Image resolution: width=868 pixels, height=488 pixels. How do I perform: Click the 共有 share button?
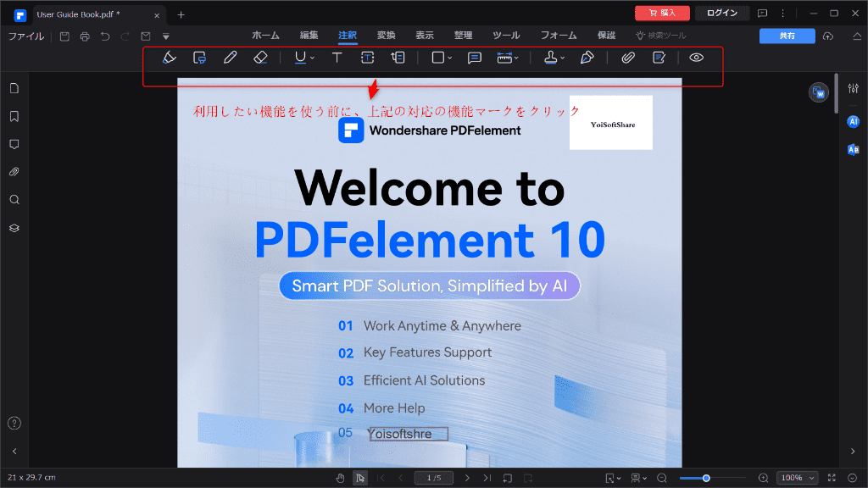point(787,36)
